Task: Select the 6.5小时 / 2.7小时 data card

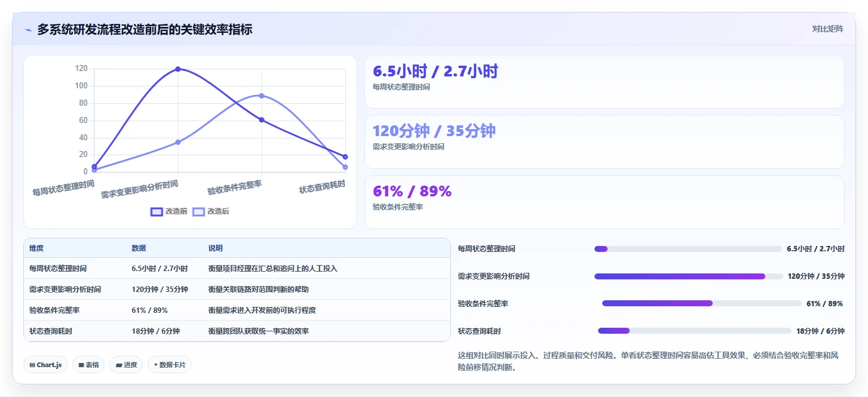Action: tap(604, 82)
